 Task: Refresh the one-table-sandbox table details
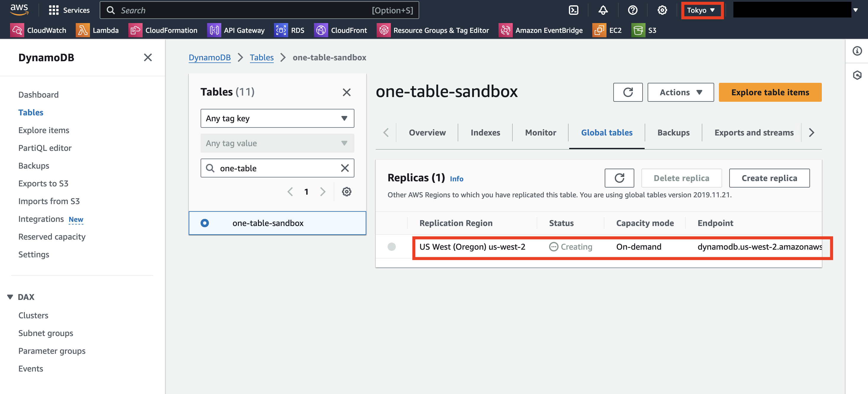[x=627, y=92]
